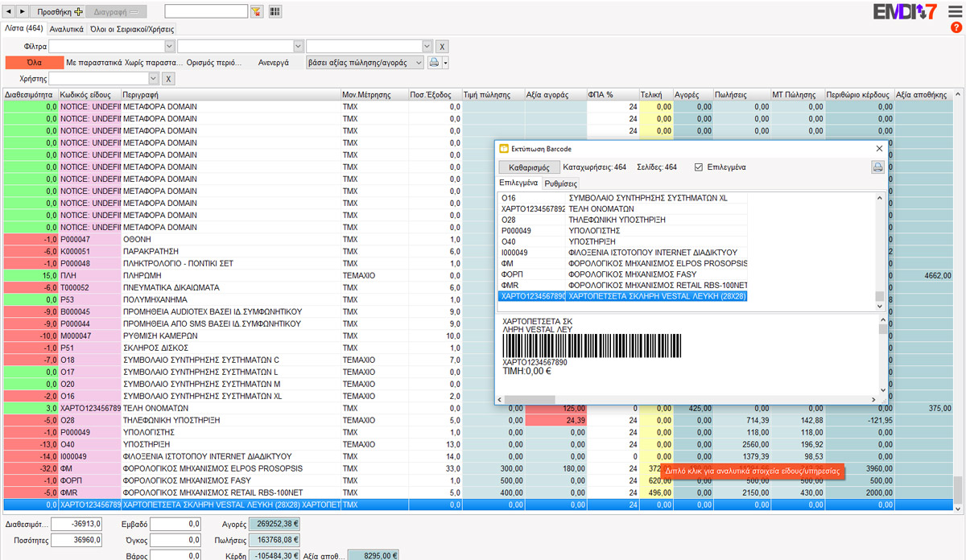Click the Εμβαδό value field
Image resolution: width=966 pixels, height=560 pixels.
click(x=175, y=525)
